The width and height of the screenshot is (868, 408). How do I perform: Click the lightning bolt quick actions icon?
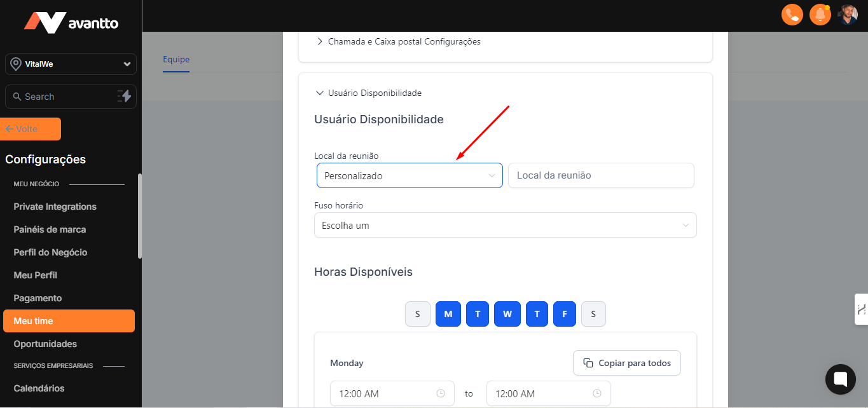(x=125, y=97)
